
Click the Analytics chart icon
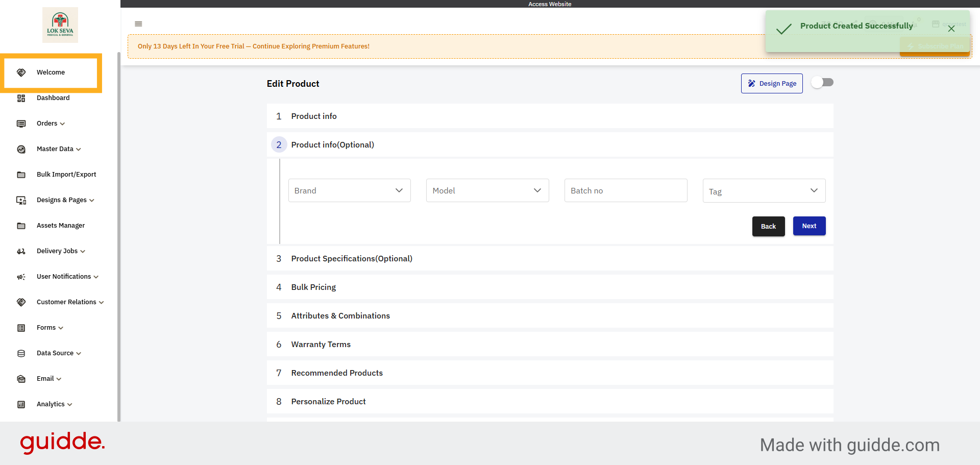pos(21,404)
